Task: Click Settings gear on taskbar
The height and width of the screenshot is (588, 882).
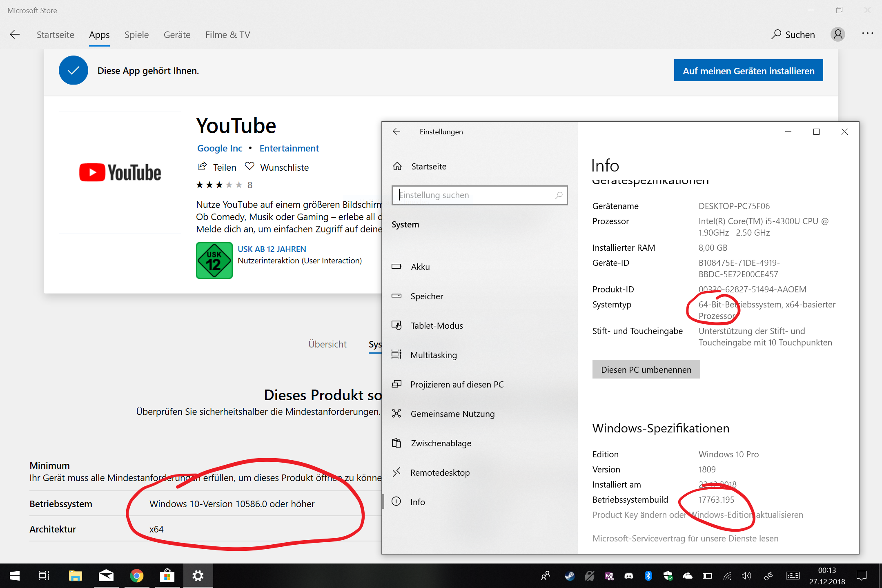Action: (198, 576)
